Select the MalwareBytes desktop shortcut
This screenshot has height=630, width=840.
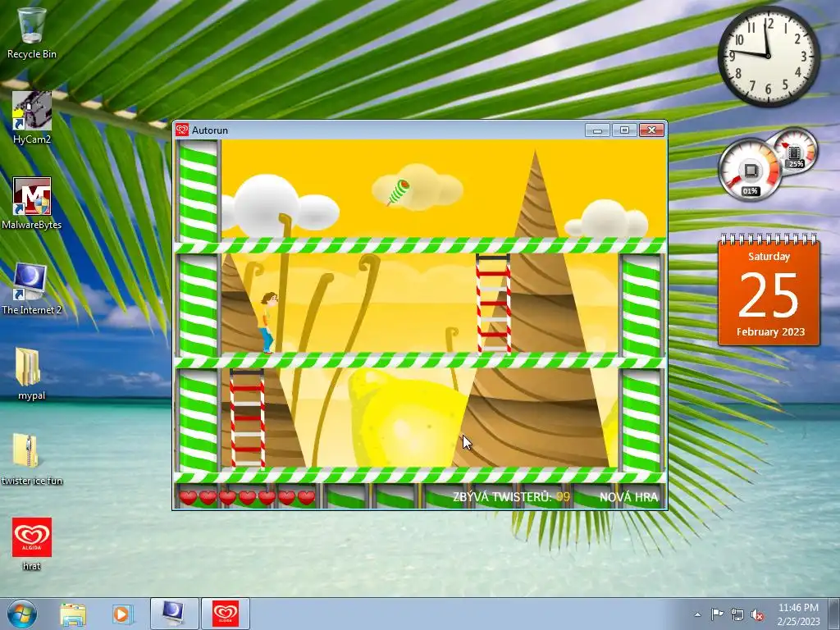pyautogui.click(x=32, y=203)
